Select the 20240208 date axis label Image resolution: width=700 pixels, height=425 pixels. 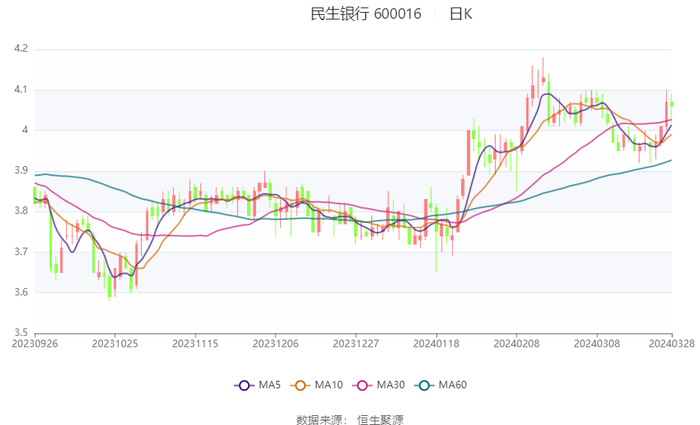coord(517,344)
